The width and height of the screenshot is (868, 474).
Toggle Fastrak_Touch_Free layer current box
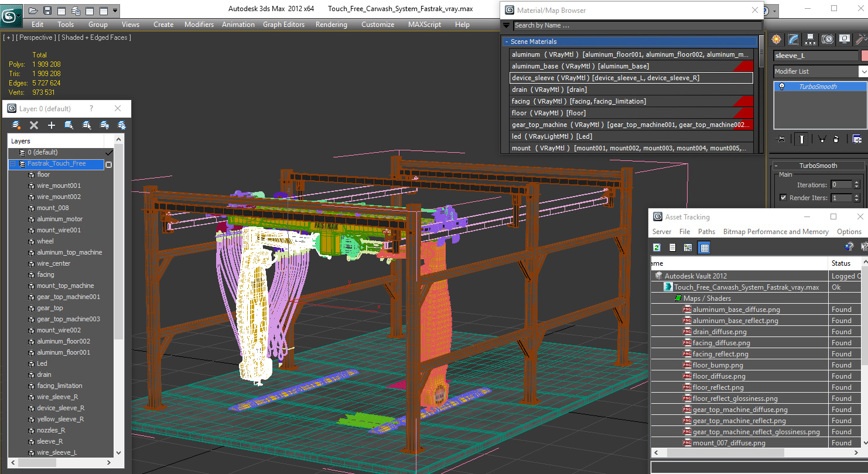(x=108, y=164)
